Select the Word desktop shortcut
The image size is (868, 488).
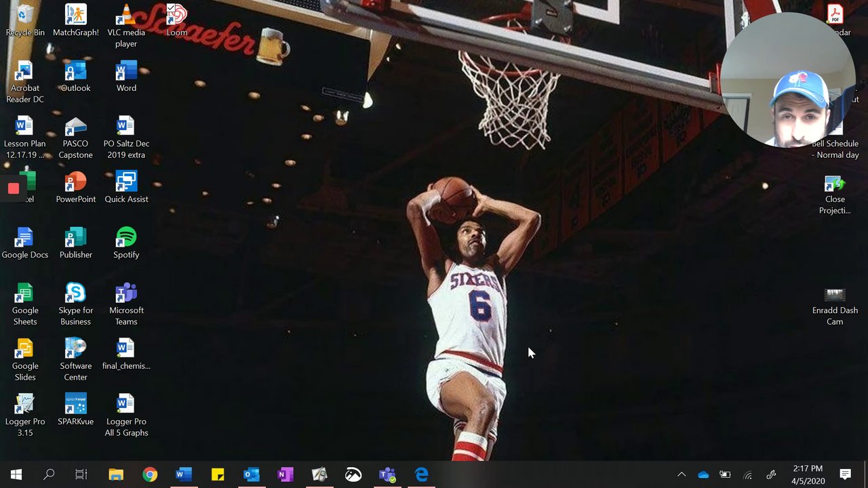pyautogui.click(x=126, y=76)
